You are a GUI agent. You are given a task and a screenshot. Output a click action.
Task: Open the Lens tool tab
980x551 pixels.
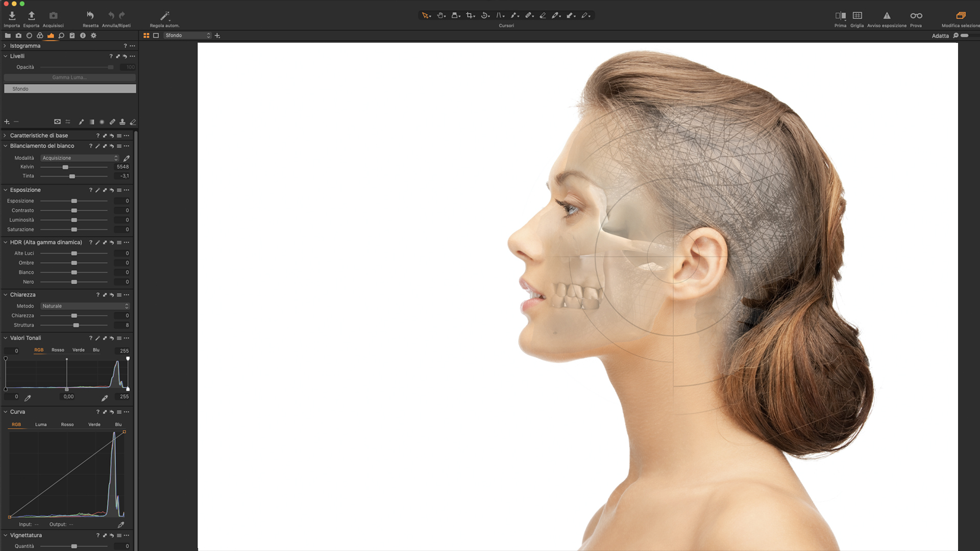(x=29, y=36)
